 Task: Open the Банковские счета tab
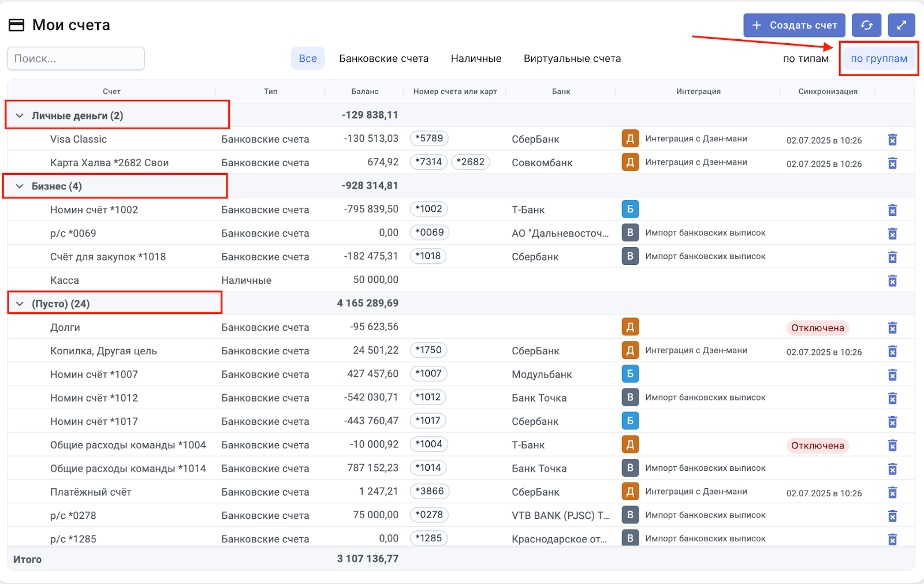(383, 59)
